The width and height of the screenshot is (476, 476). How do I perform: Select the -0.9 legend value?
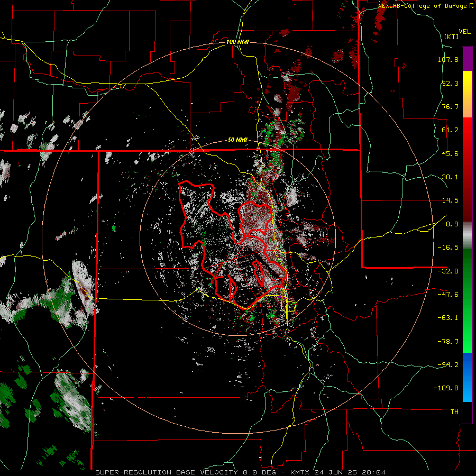(x=450, y=224)
